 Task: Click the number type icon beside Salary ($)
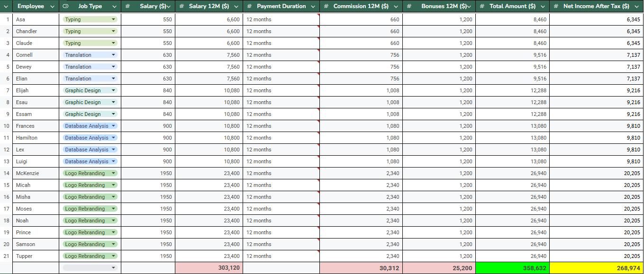[128, 7]
